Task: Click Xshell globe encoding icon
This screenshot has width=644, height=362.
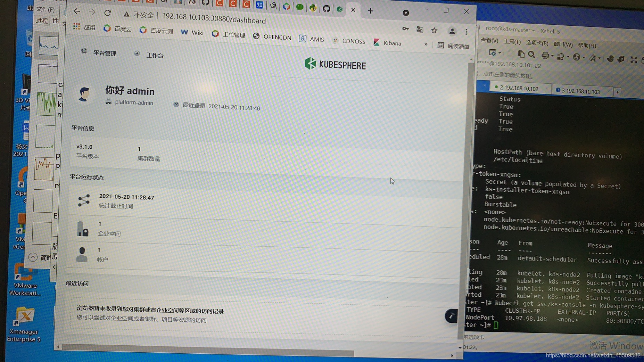Action: pyautogui.click(x=577, y=57)
